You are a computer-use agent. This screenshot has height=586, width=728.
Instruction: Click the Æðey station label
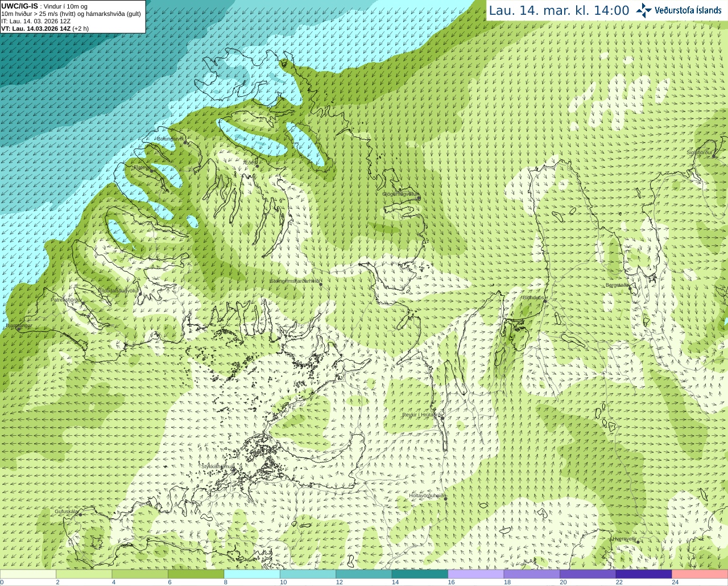249,163
